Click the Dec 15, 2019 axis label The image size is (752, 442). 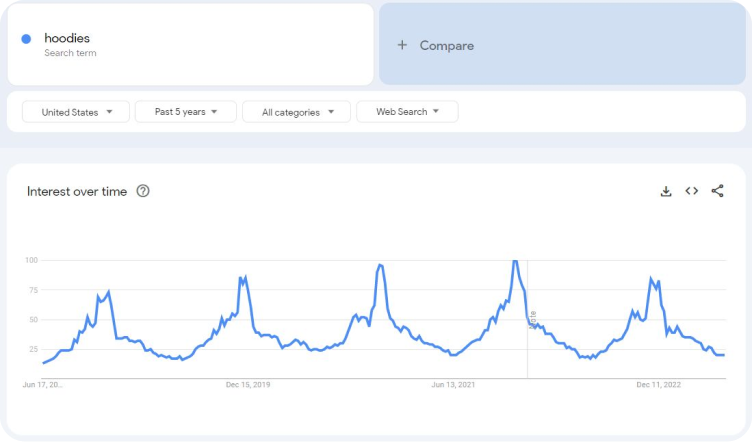pos(248,384)
